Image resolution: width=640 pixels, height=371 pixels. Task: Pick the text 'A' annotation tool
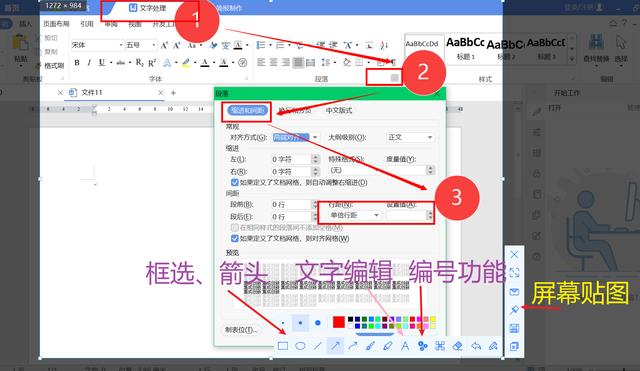click(405, 346)
